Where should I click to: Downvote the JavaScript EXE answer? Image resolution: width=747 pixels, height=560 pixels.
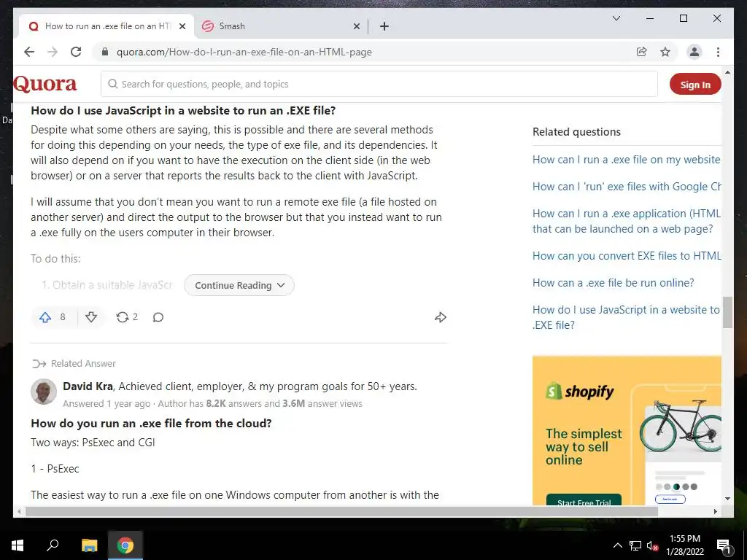[x=91, y=317]
